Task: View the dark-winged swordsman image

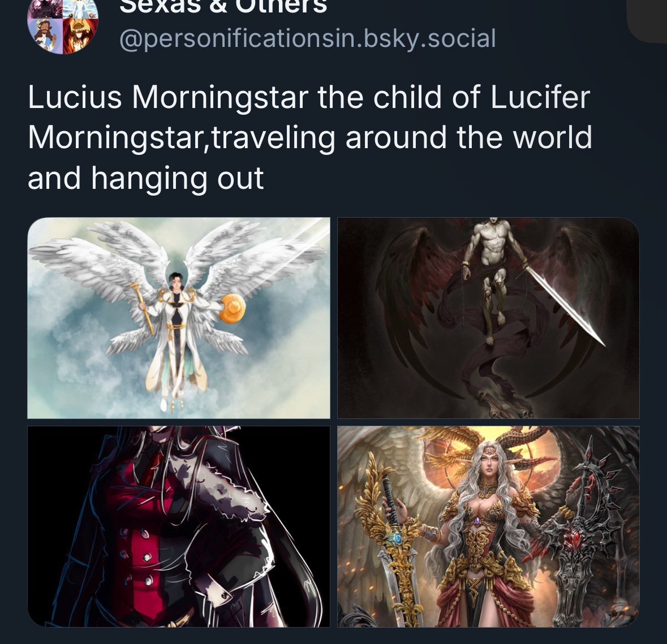Action: click(x=488, y=318)
